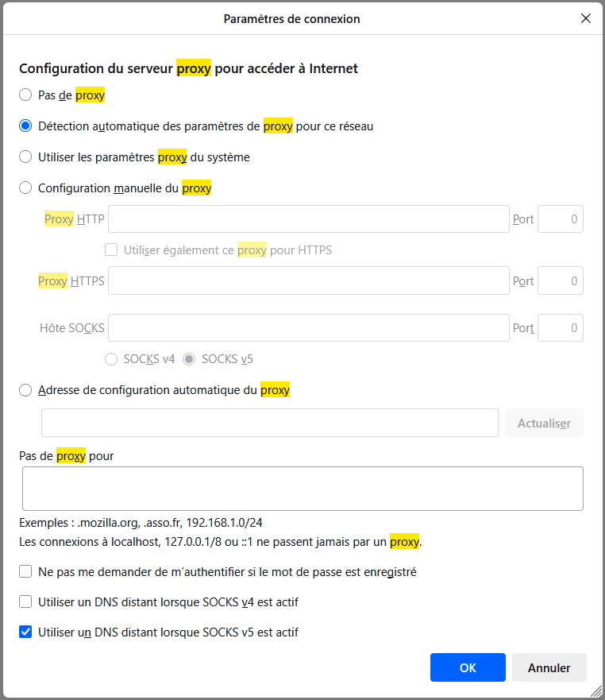
Task: Close the Paramètres de connexion dialog
Action: (586, 18)
